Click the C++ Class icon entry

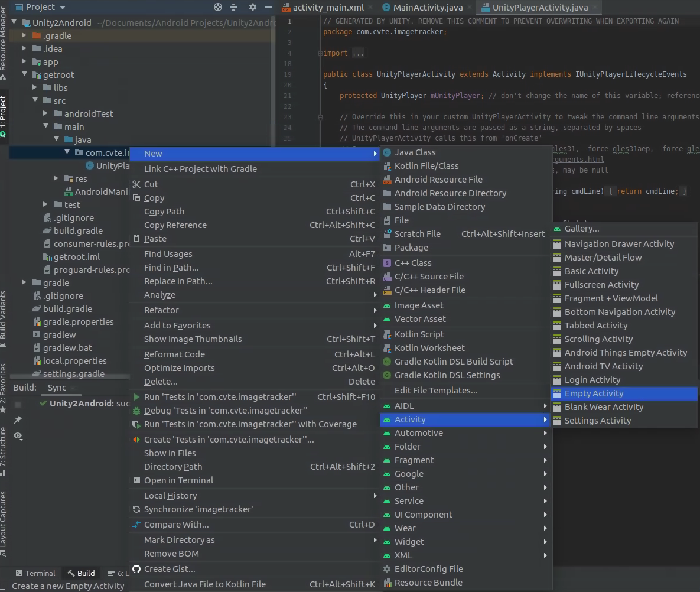387,263
